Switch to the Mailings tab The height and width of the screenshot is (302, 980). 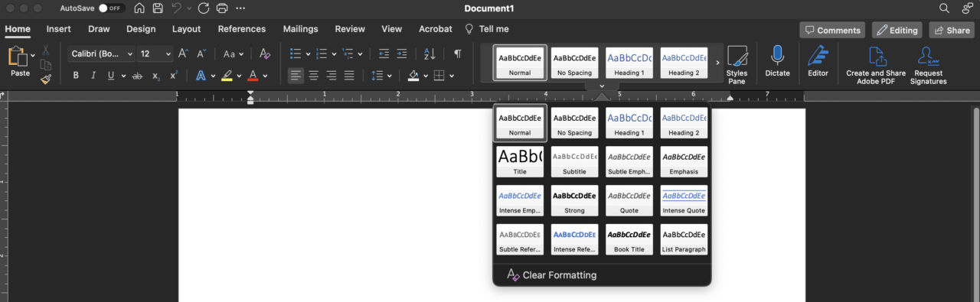(300, 29)
